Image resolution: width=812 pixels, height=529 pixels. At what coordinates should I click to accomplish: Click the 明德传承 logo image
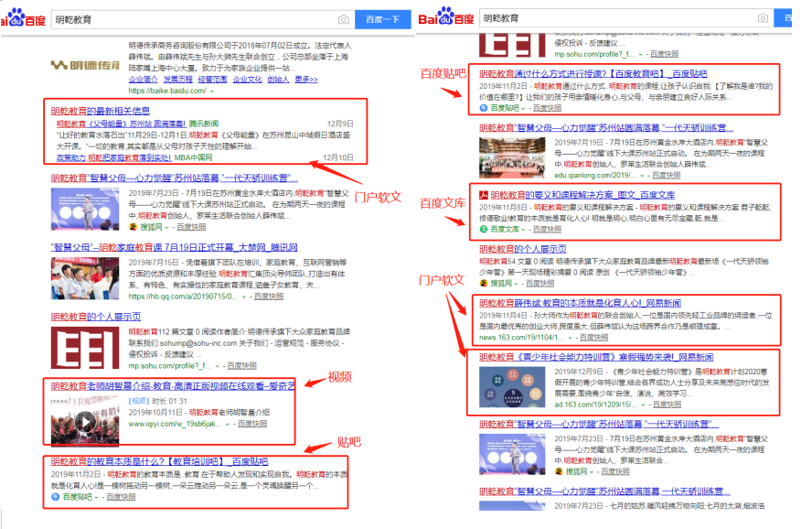tap(85, 65)
